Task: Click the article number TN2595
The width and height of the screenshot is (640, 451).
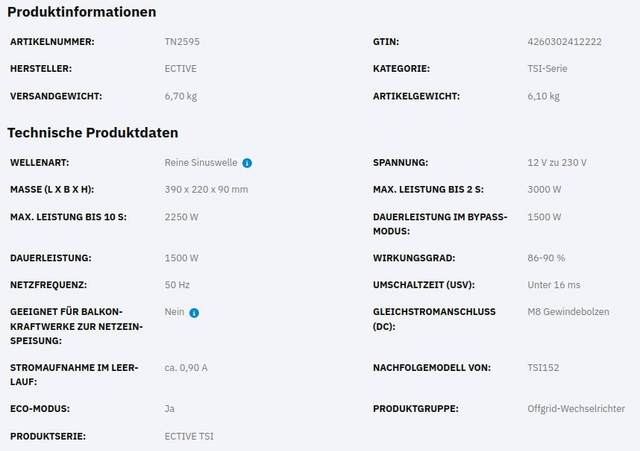Action: coord(181,42)
